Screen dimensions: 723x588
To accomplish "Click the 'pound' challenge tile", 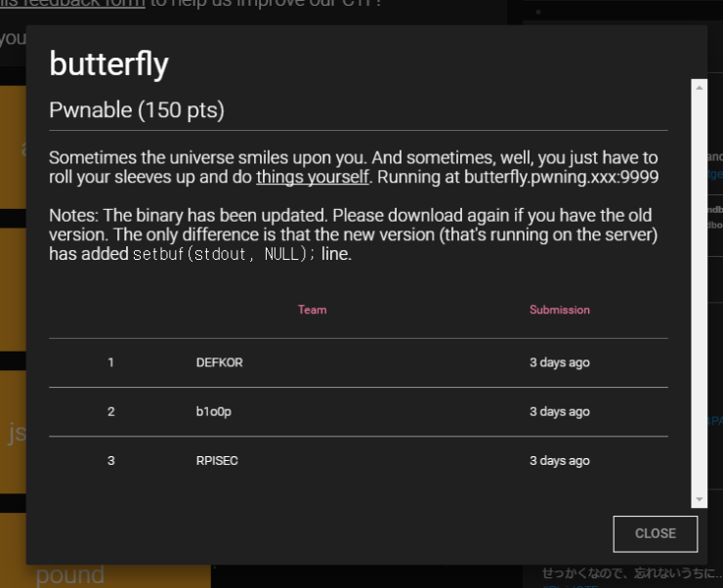I will point(70,574).
